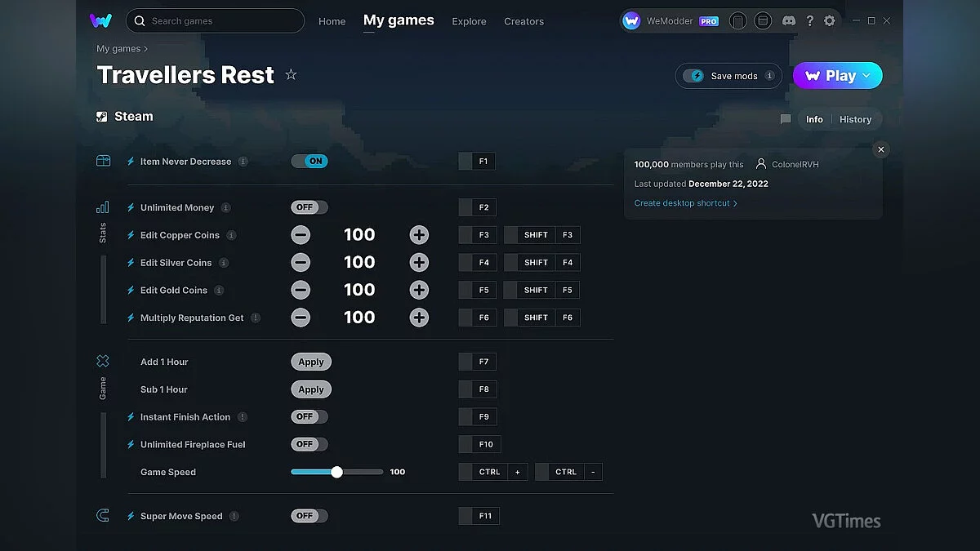Open Discord via the header icon
The height and width of the screenshot is (551, 980).
788,21
